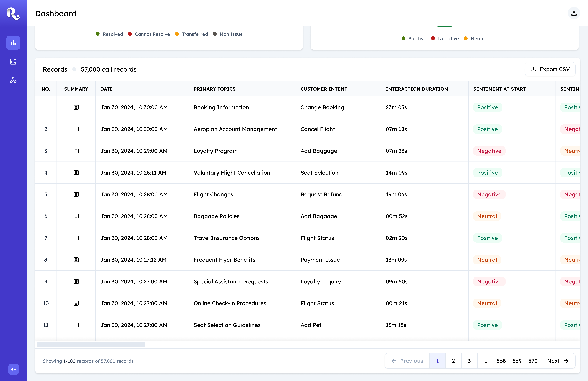Select page 2 in pagination
Viewport: 588px width, 381px height.
coord(453,361)
